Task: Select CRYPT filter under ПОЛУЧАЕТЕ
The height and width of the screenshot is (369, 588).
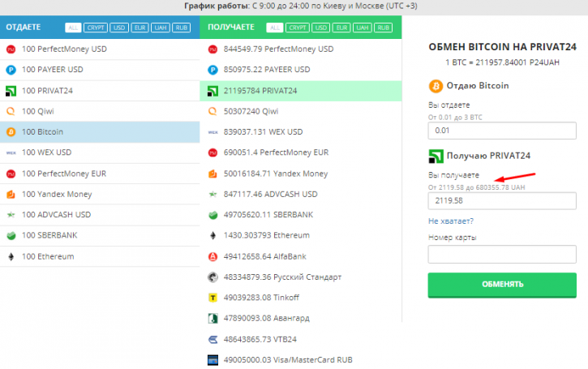Action: tap(298, 28)
